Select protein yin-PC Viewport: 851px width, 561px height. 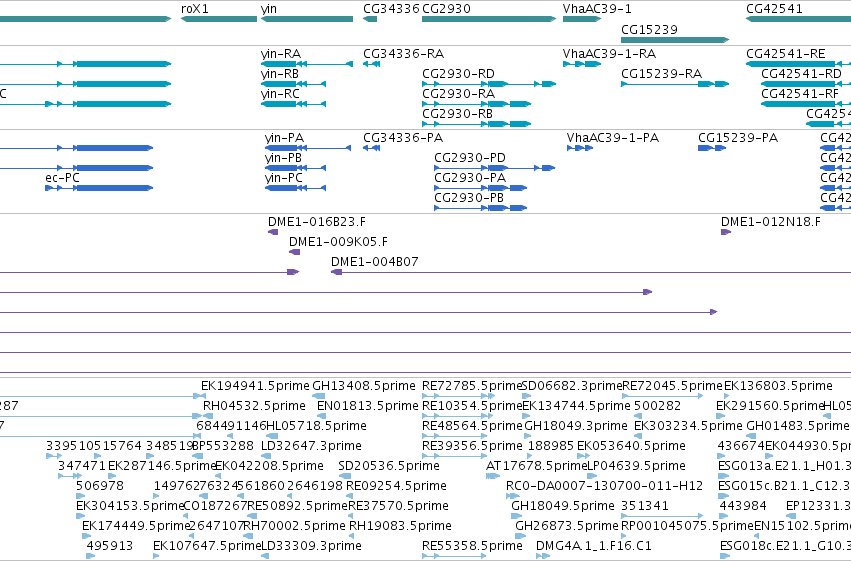click(295, 188)
